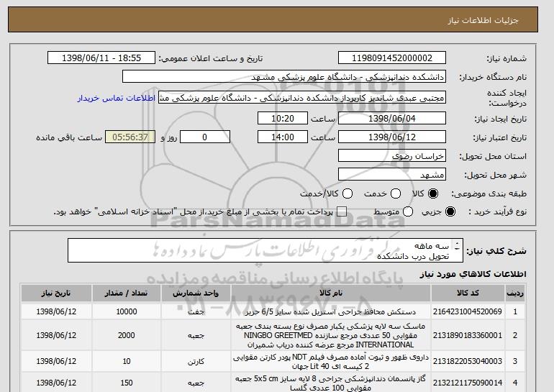Click unit کارتن in row 3
Screen dimensions: 554x392
tap(196, 362)
